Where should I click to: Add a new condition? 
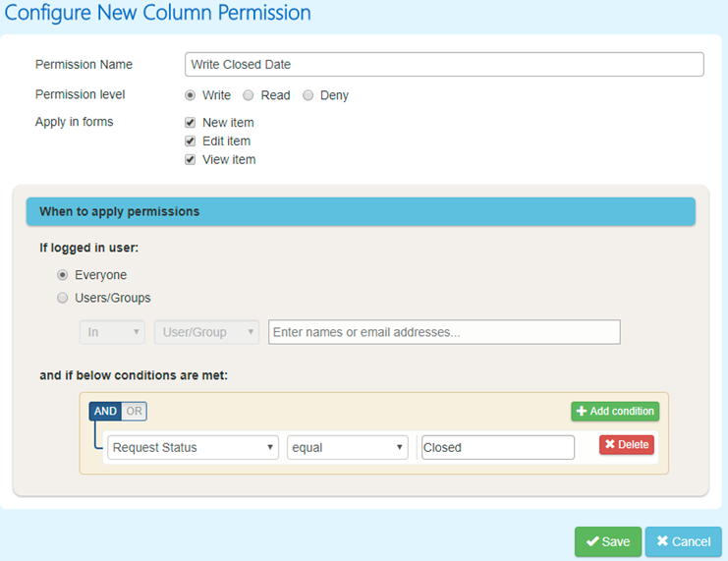(x=615, y=411)
